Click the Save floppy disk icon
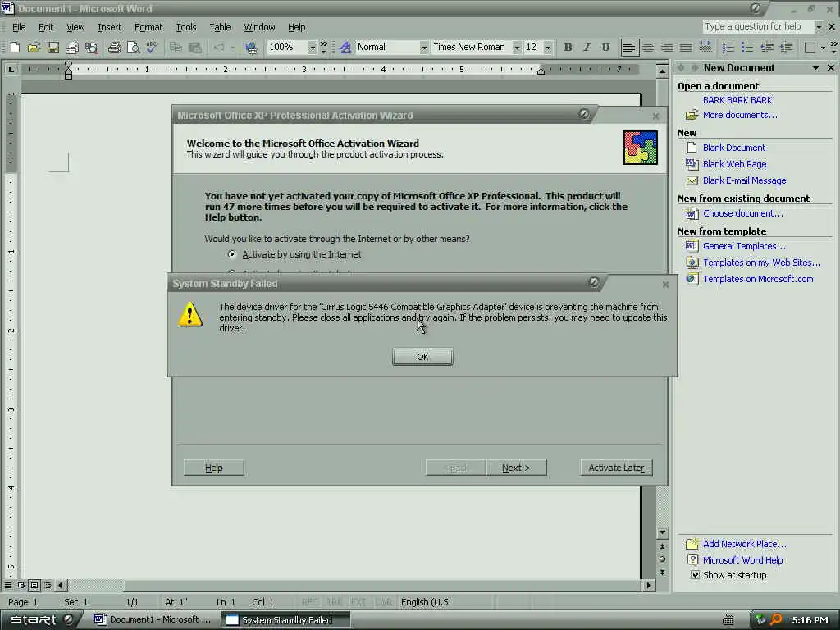 [52, 48]
